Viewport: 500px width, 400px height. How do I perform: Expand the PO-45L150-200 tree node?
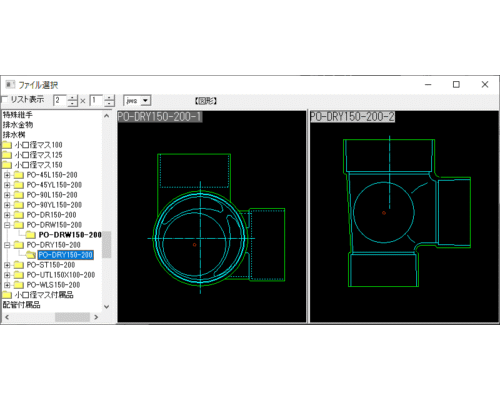tap(7, 175)
